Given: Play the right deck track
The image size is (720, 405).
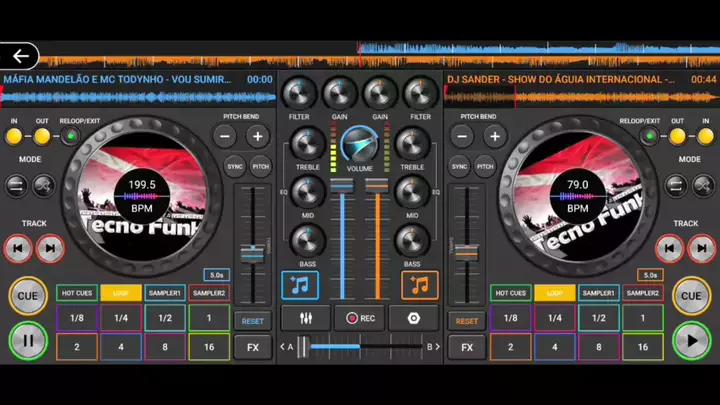Looking at the screenshot, I should click(x=691, y=341).
